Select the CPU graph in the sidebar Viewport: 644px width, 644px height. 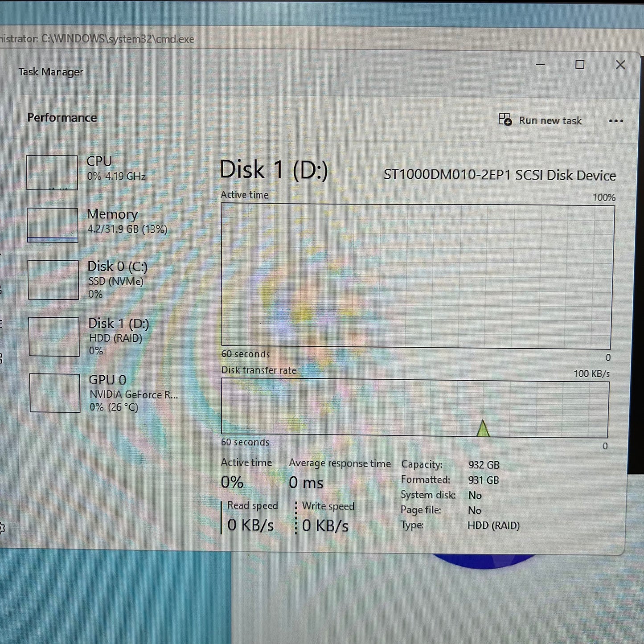53,172
